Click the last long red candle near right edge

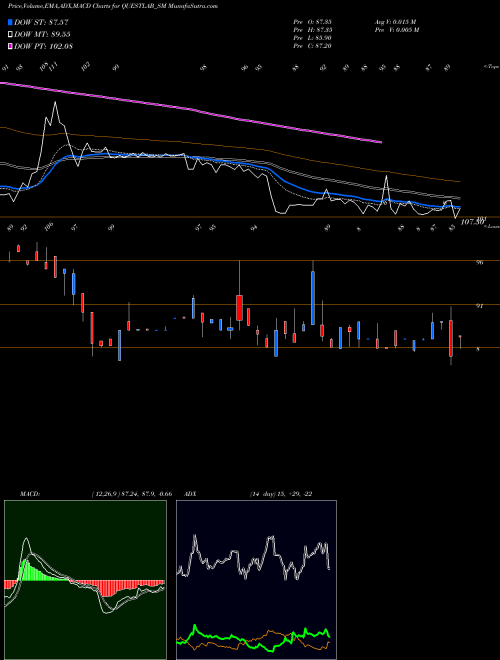coord(451,338)
